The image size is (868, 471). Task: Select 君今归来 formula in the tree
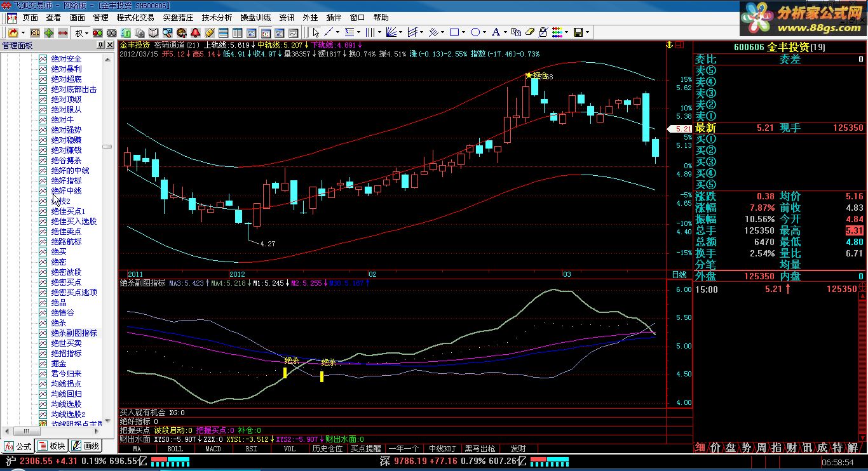coord(66,374)
